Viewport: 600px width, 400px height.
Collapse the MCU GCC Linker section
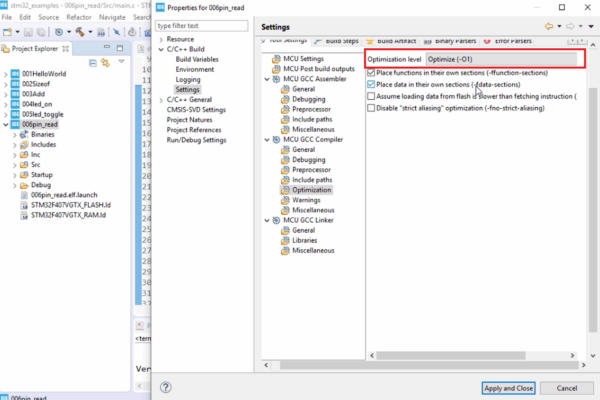267,220
